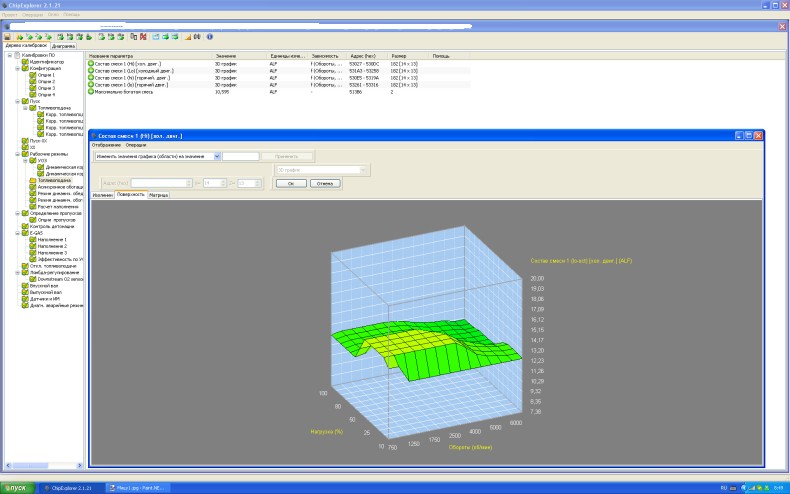The width and height of the screenshot is (790, 494).
Task: Open the Операции menu in dialog
Action: [136, 145]
